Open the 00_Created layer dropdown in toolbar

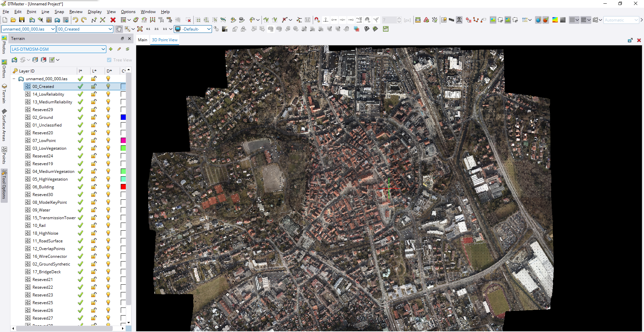110,29
